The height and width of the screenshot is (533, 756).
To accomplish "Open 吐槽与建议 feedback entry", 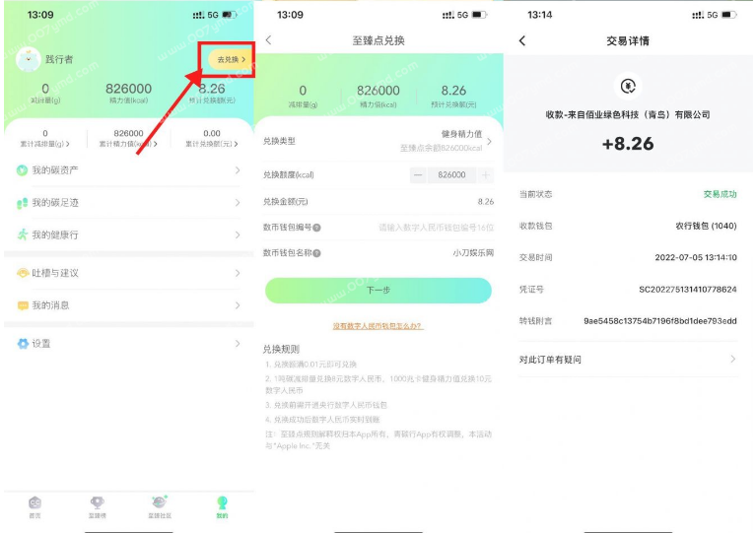I will pos(54,273).
